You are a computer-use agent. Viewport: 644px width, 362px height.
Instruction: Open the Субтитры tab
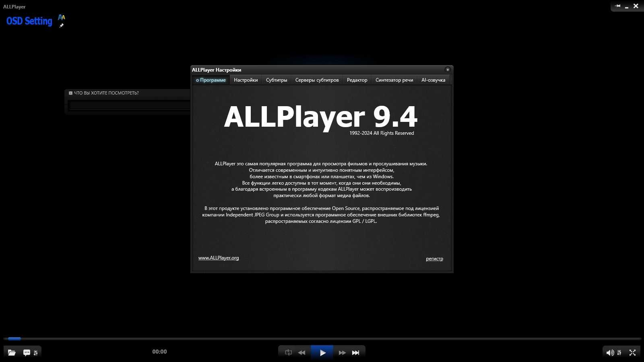coord(277,80)
